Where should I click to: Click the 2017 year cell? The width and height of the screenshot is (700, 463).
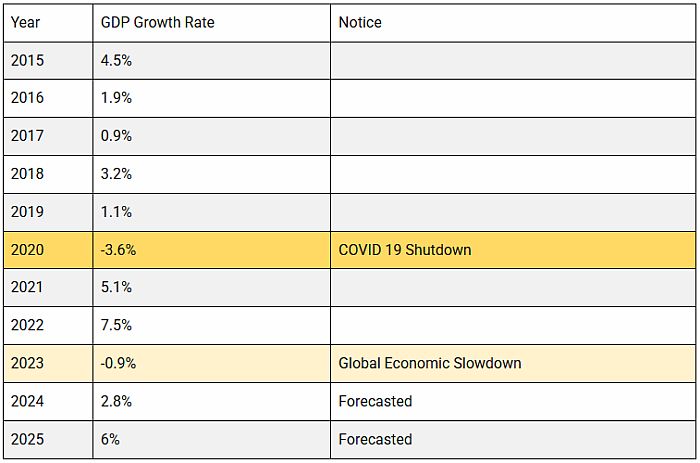[x=48, y=136]
